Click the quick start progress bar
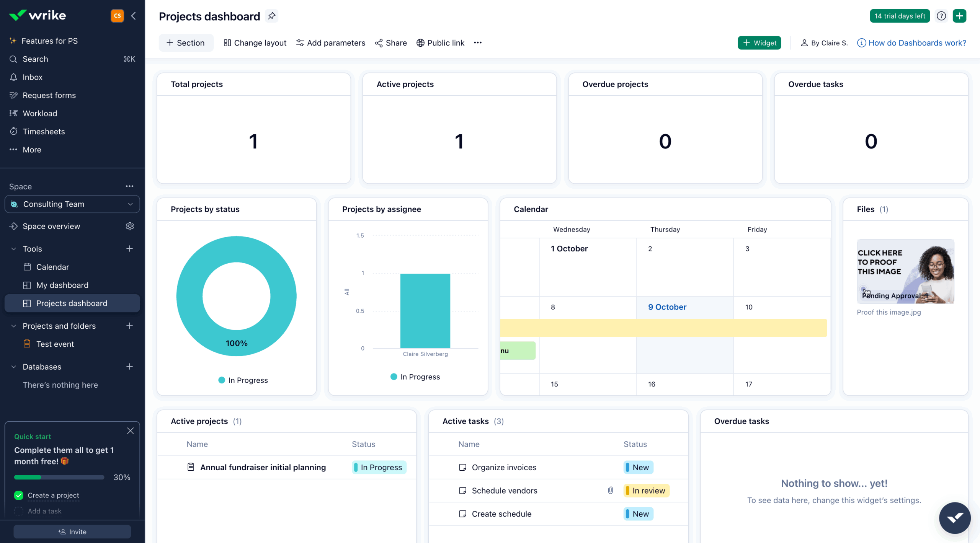This screenshot has height=543, width=980. click(59, 477)
